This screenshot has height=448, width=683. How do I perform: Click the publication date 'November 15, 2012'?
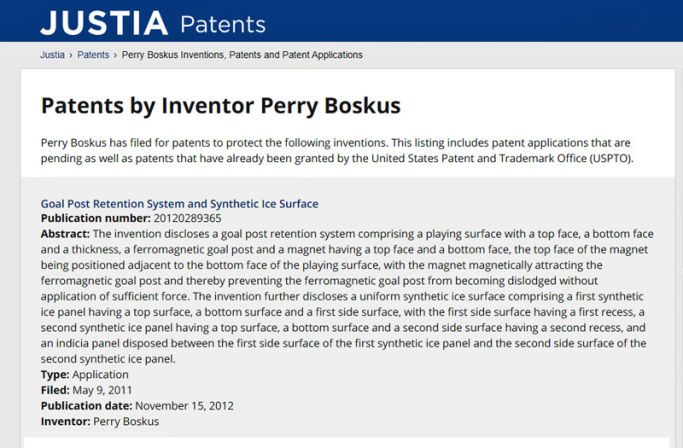pos(187,406)
